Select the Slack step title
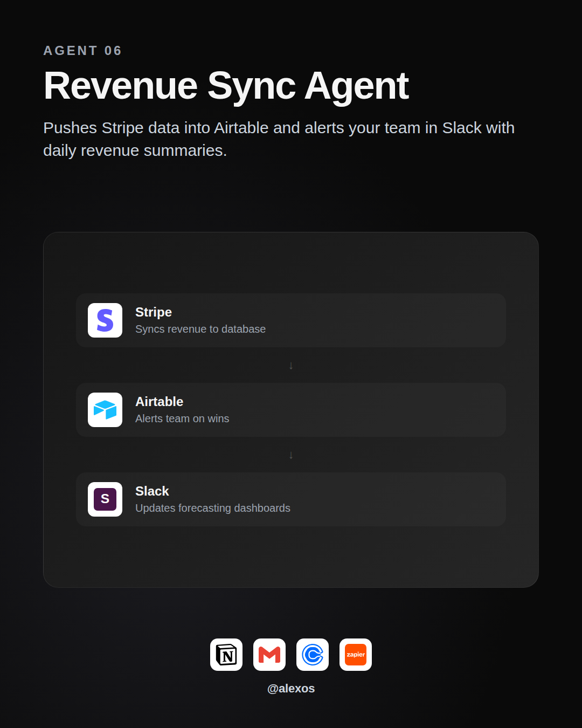 tap(152, 491)
